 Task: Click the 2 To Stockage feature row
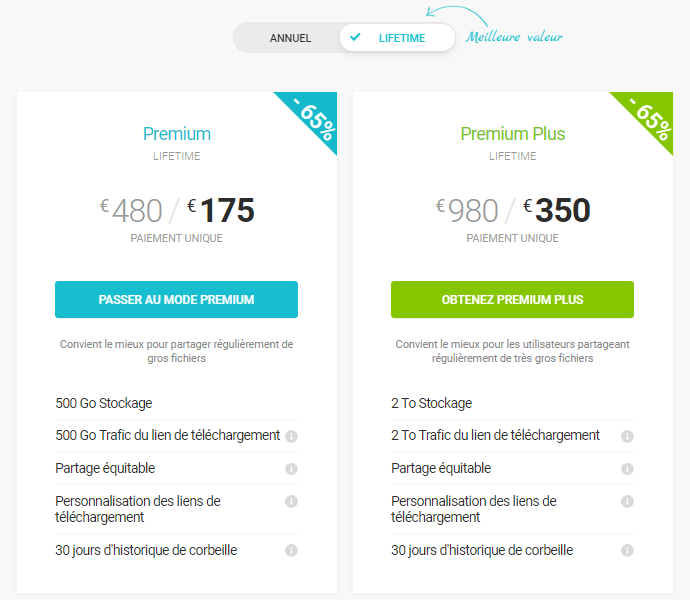tap(431, 403)
